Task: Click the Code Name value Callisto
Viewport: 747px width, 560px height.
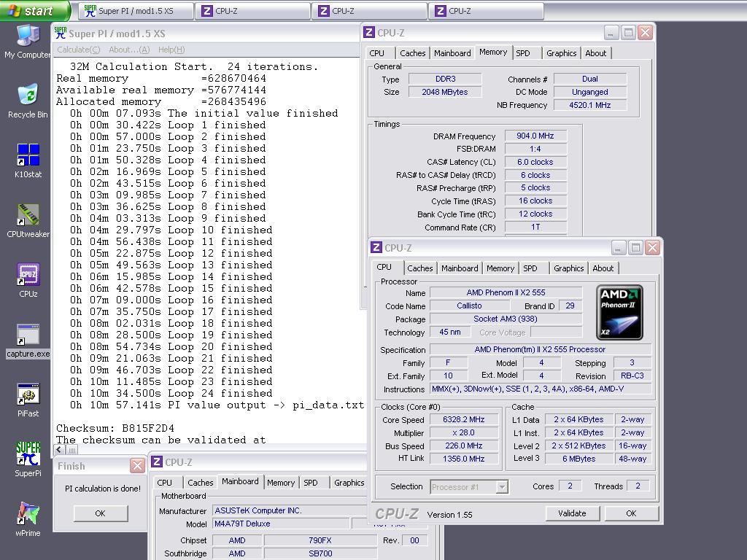Action: click(x=469, y=306)
